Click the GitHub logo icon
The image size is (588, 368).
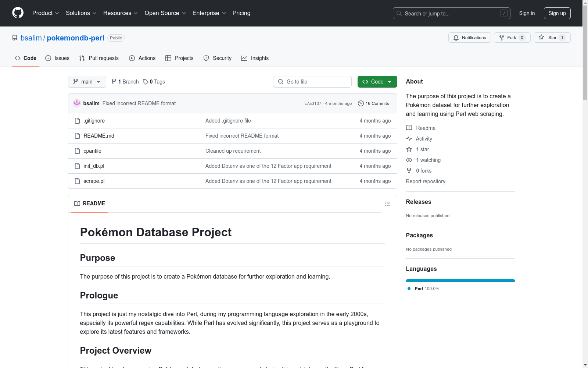[18, 13]
